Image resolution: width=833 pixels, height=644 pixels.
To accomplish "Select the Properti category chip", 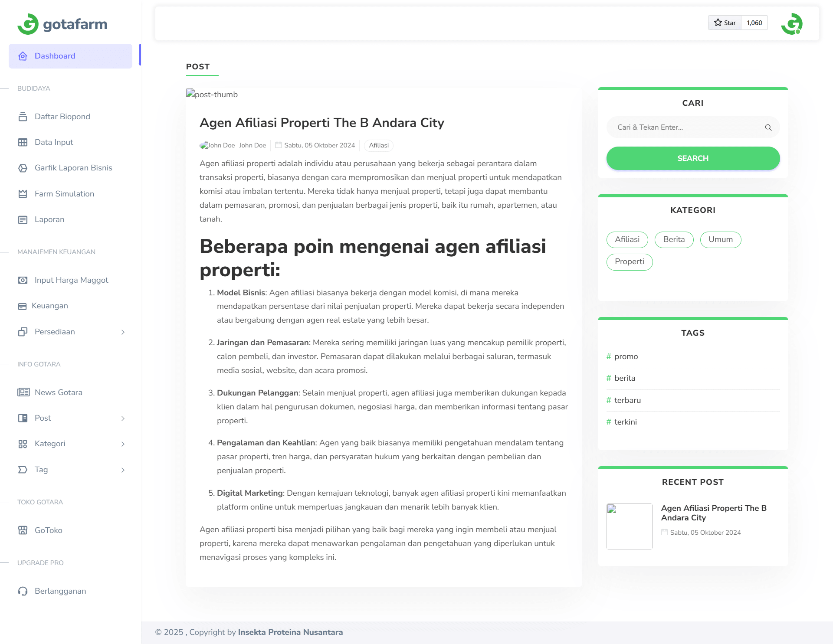I will (x=629, y=262).
